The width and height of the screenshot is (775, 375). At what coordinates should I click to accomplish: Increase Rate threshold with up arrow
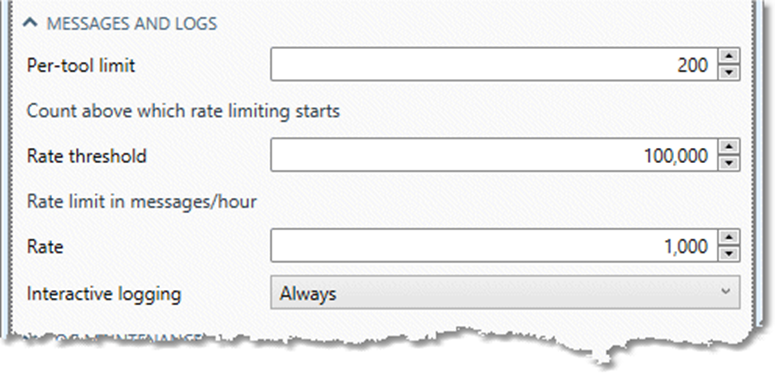pos(729,147)
